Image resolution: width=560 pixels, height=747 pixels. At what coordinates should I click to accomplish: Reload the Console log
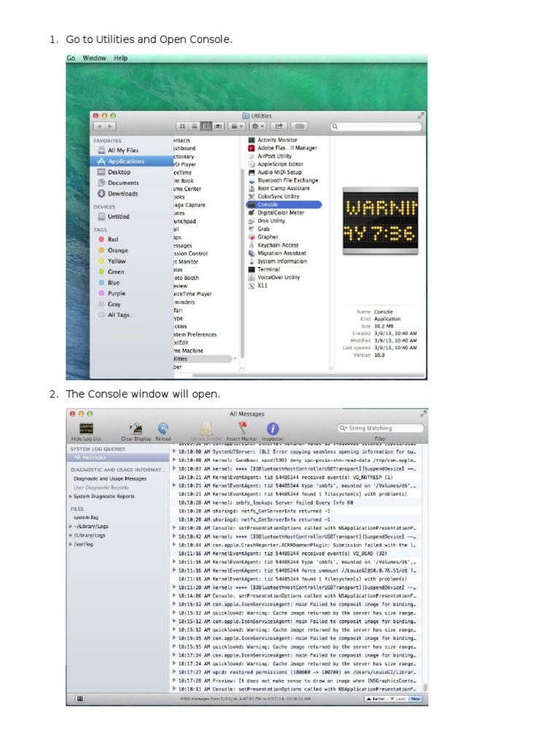(163, 428)
